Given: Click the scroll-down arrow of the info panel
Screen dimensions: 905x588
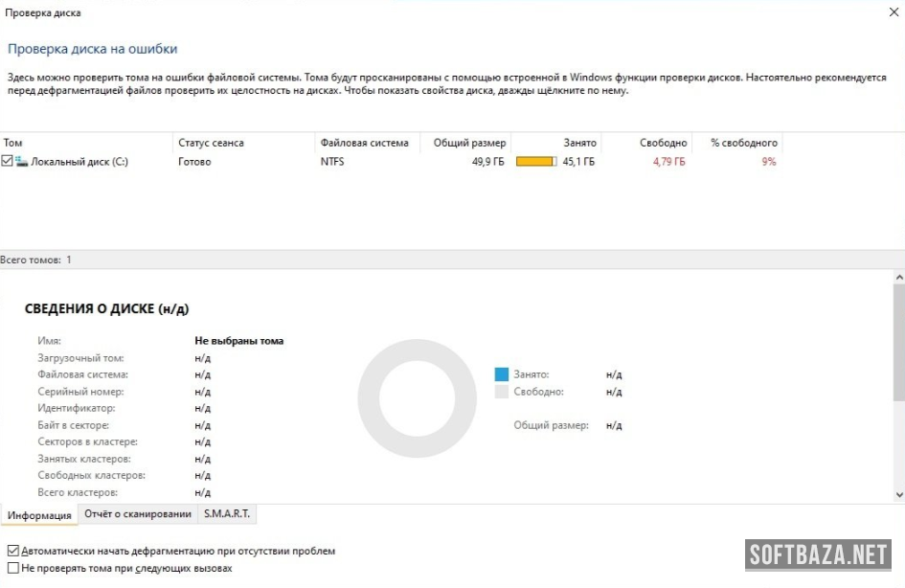Looking at the screenshot, I should point(898,494).
